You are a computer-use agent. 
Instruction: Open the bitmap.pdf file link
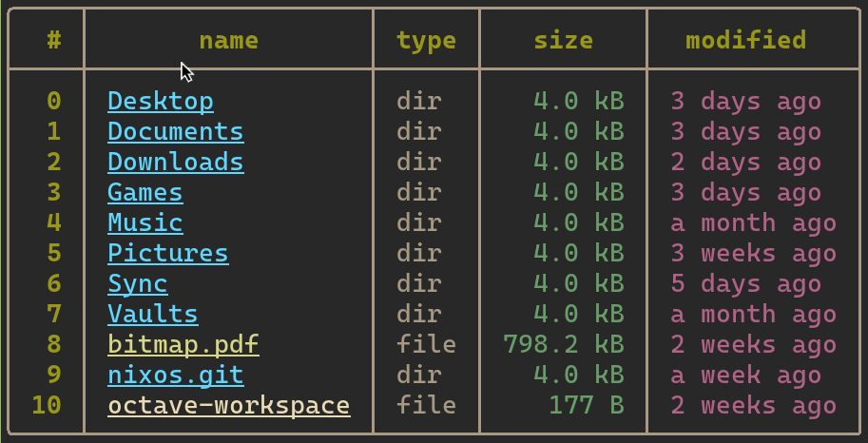coord(183,345)
